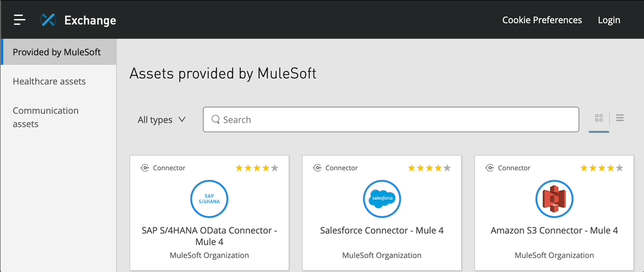The image size is (644, 272).
Task: Click connector type icon on SAP card
Action: click(x=145, y=168)
